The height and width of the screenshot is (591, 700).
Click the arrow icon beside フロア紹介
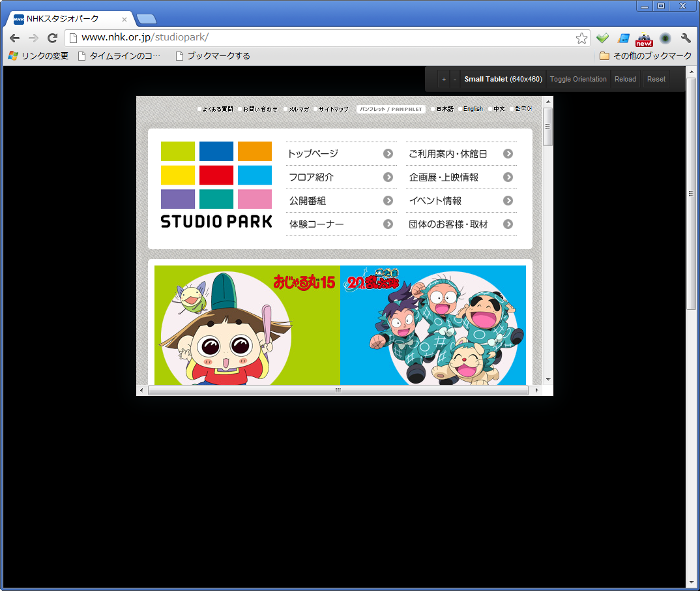click(x=388, y=177)
